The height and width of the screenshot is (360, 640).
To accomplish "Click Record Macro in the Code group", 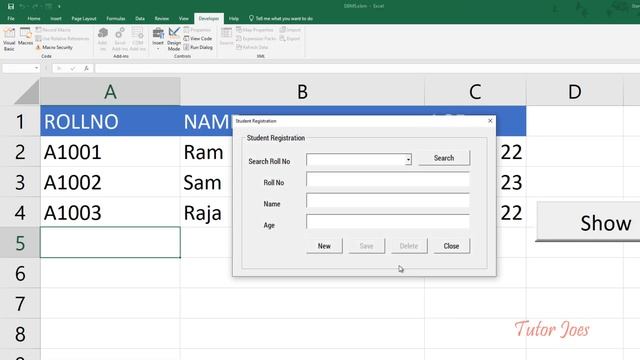I will 53,30.
